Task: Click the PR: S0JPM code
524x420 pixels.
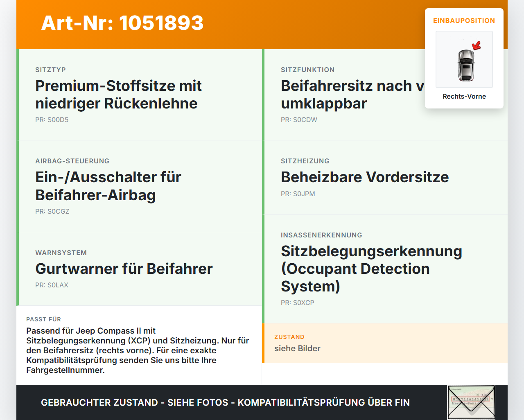Action: (298, 194)
